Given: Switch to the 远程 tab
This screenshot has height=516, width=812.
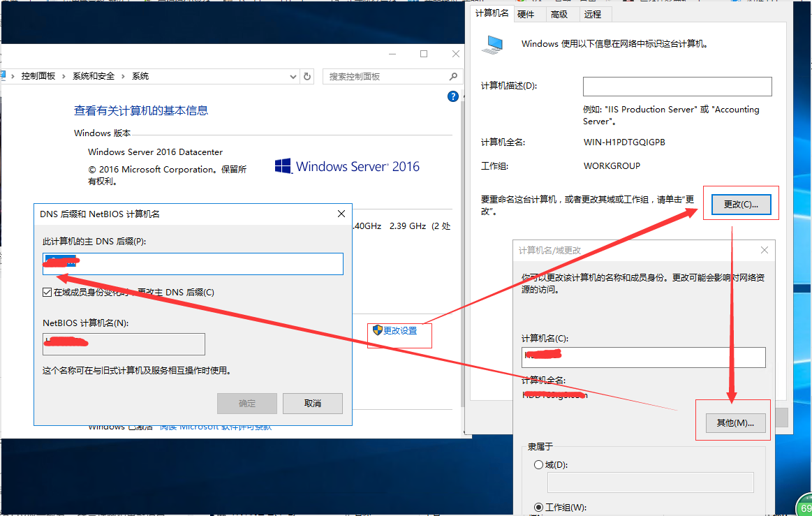Looking at the screenshot, I should pos(593,15).
